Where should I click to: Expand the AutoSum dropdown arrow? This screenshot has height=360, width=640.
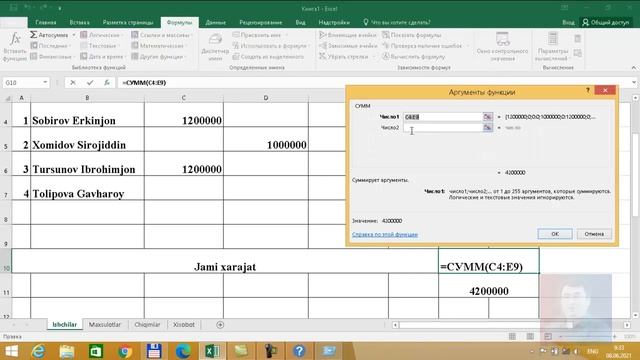(73, 35)
